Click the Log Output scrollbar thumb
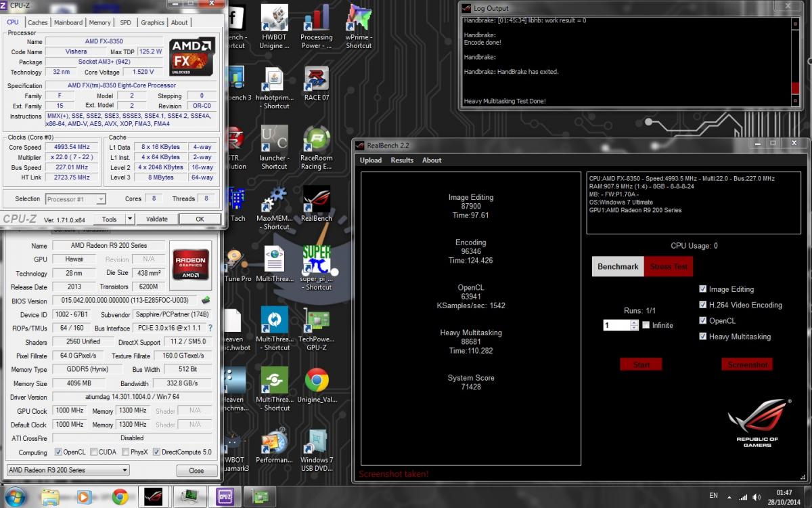812x508 pixels. 795,89
